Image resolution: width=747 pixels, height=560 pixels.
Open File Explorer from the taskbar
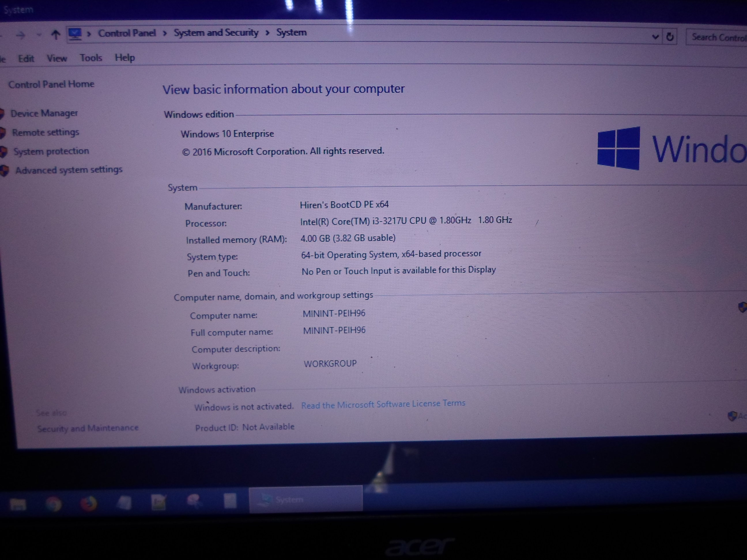click(x=18, y=504)
